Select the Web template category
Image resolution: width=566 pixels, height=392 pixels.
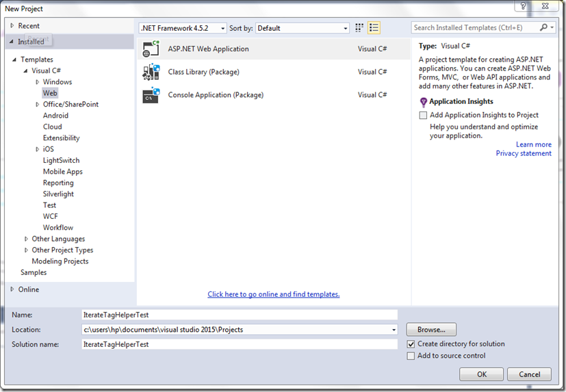pos(50,93)
